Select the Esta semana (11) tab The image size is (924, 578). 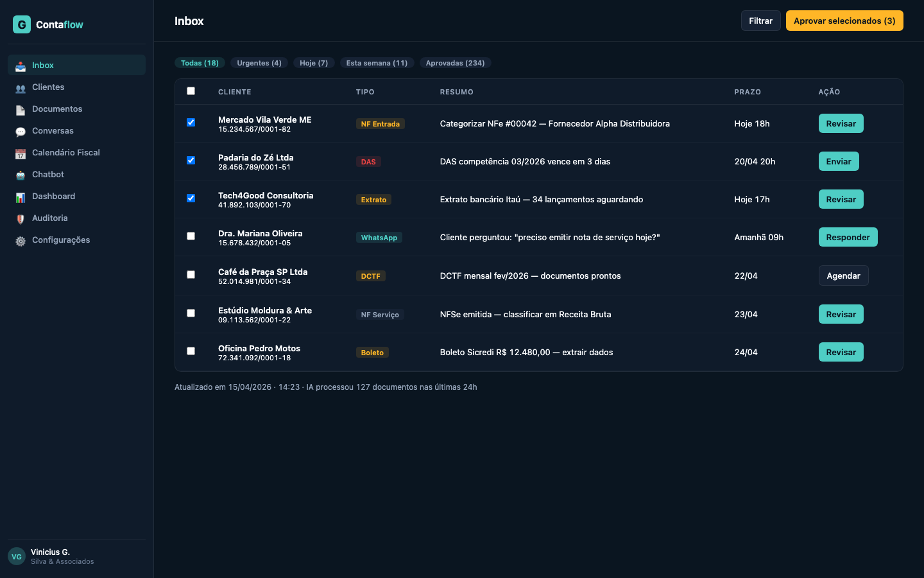[377, 63]
